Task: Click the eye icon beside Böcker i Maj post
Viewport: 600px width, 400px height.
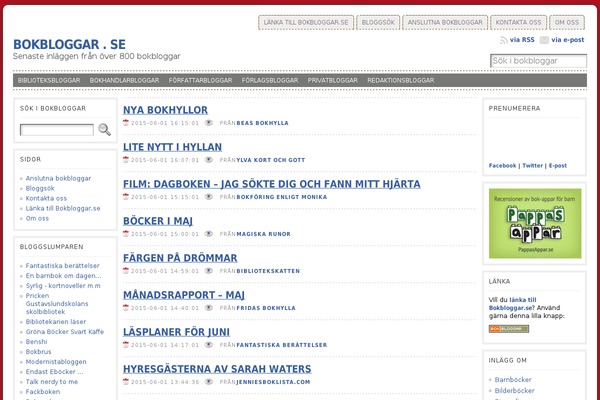Action: [209, 234]
